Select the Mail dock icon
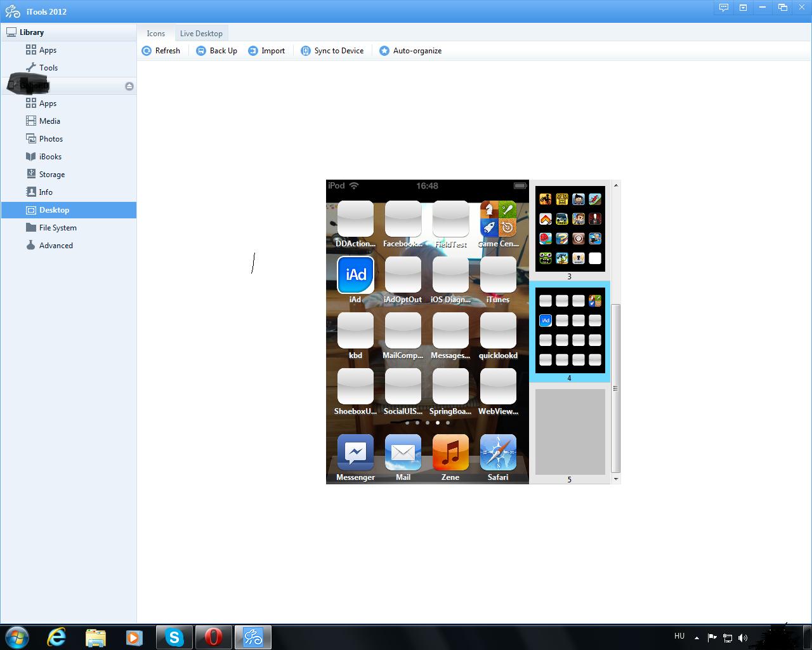This screenshot has height=650, width=812. pos(403,453)
